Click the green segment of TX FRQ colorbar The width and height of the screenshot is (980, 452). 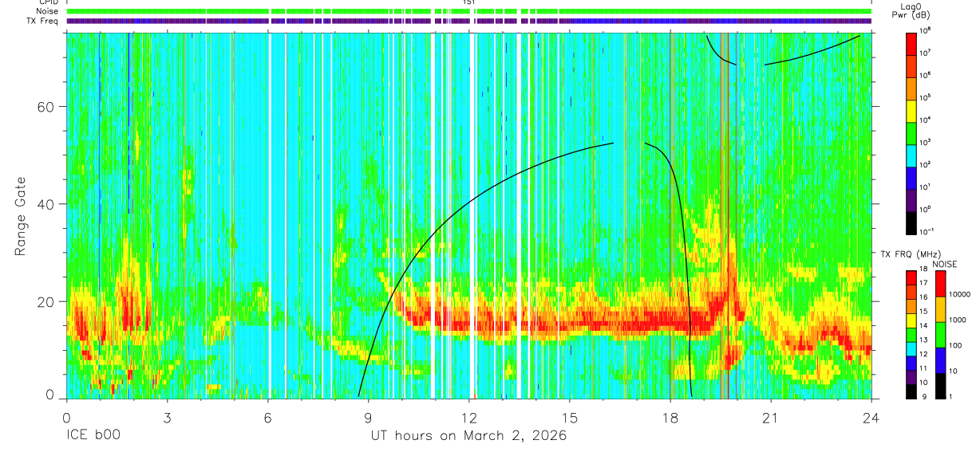(911, 334)
